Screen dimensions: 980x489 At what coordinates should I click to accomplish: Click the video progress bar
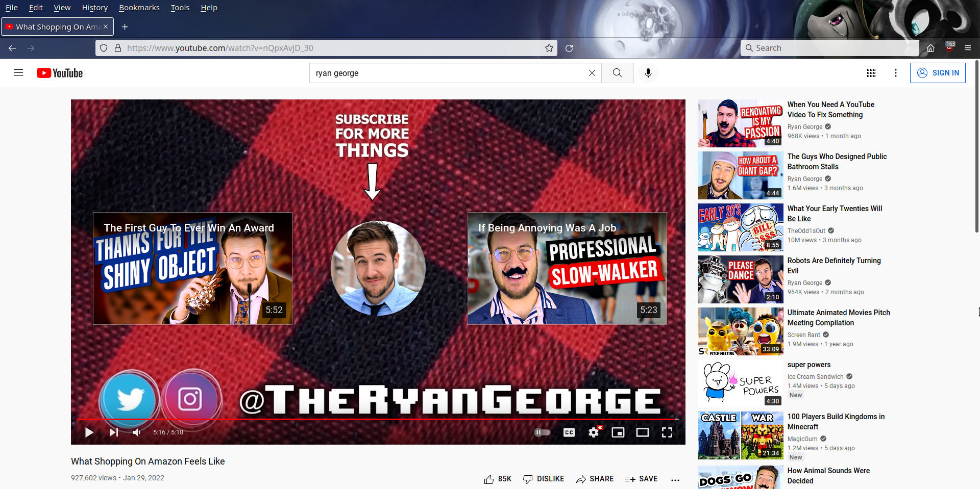(378, 419)
